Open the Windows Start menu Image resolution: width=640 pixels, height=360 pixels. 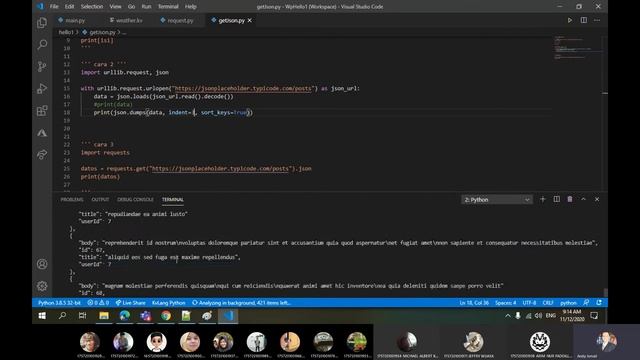click(42, 316)
